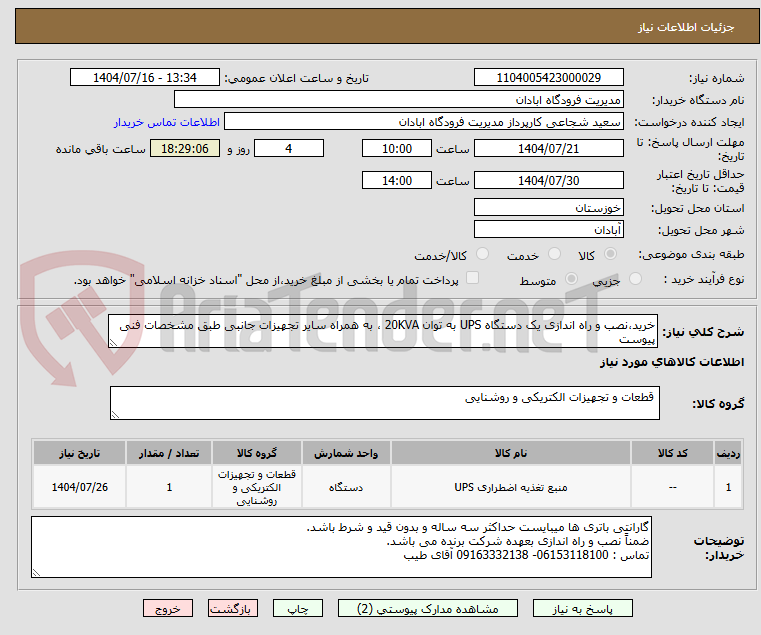
Task: Select the کالا radio button
Action: tap(611, 254)
